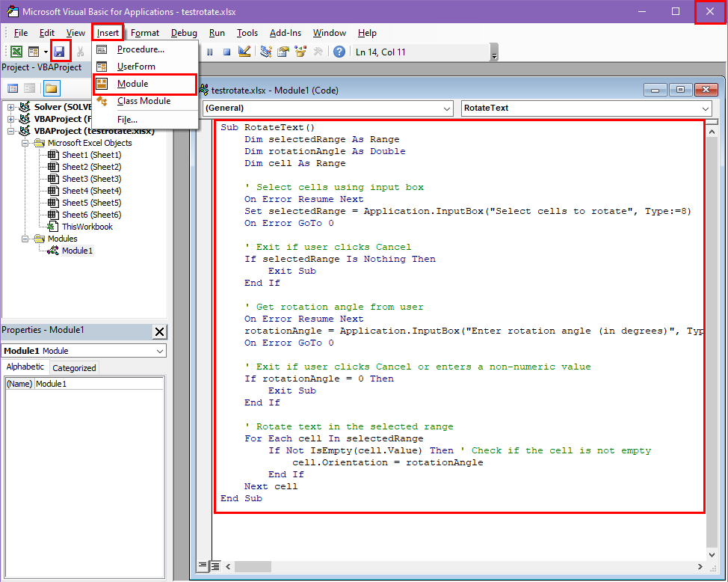Click the Reset (stop) toolbar icon
Viewport: 728px width, 582px height.
click(x=226, y=52)
